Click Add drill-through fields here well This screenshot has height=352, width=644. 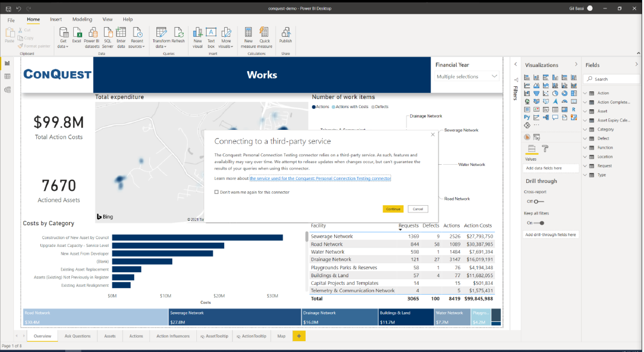tap(550, 235)
